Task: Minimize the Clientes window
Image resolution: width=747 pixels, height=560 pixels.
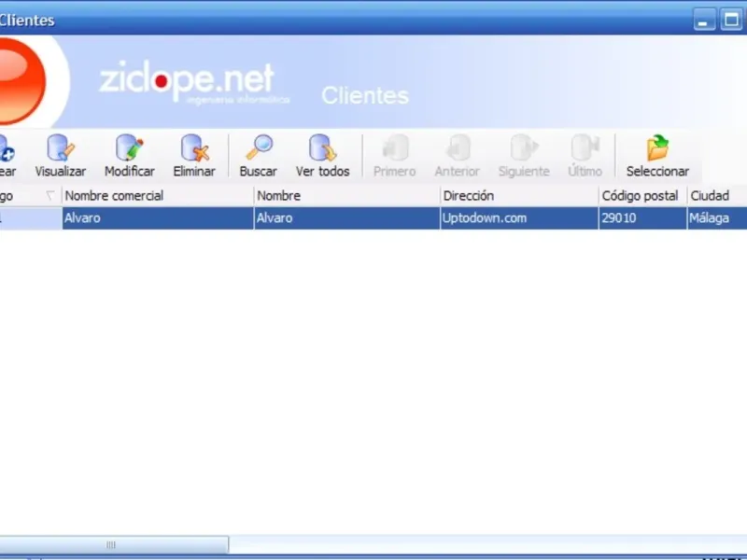Action: [704, 21]
